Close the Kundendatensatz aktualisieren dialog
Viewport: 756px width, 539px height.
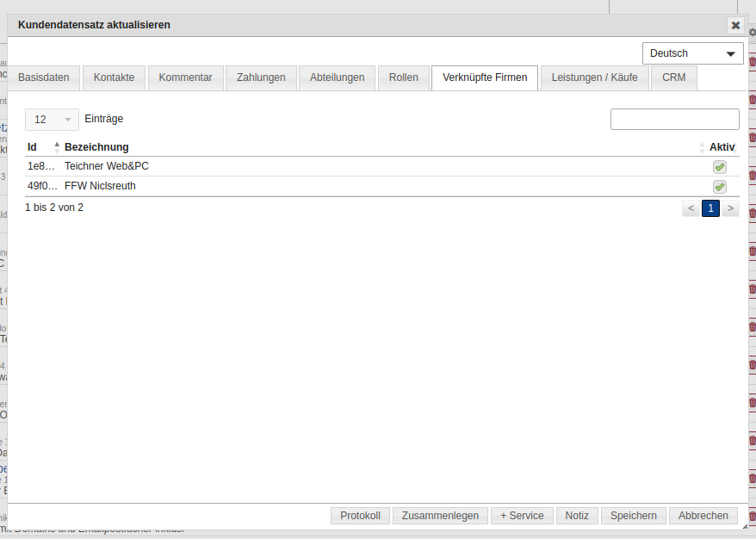734,25
